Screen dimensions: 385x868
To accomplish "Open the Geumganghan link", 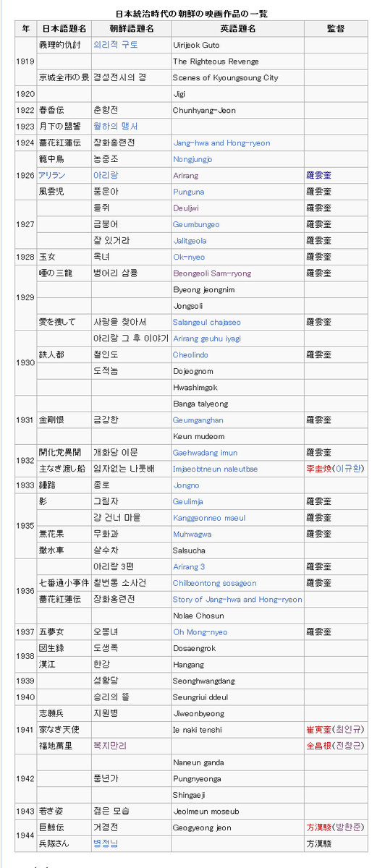I will 198,420.
